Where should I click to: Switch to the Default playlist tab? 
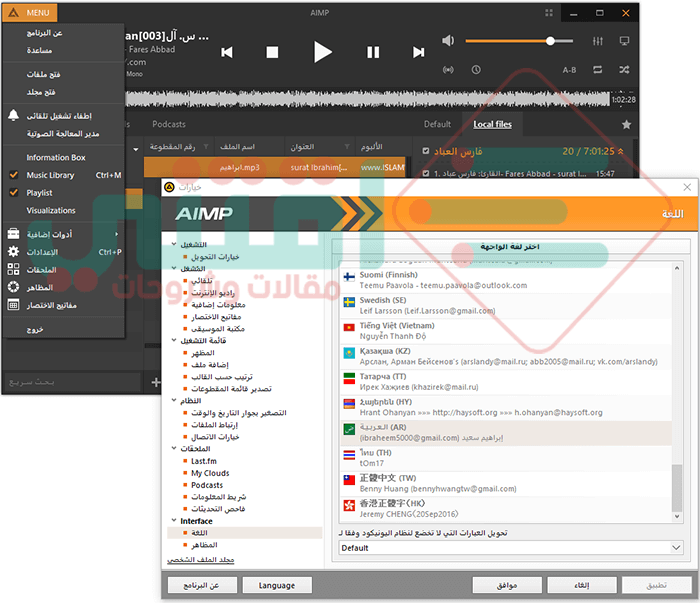click(437, 125)
